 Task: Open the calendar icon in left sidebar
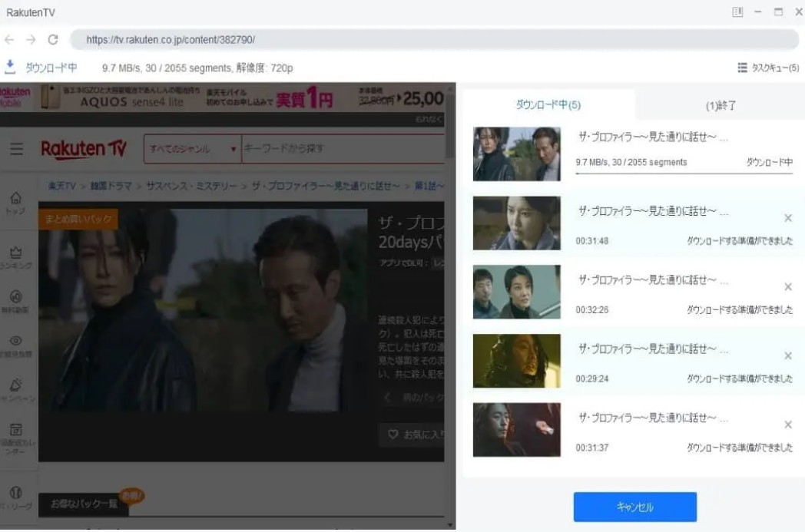[15, 429]
